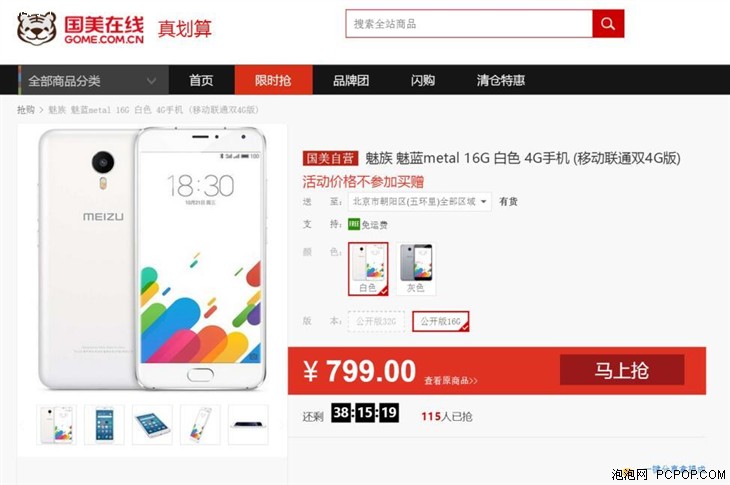Image resolution: width=730 pixels, height=485 pixels.
Task: Open the 闪购 tab
Action: pos(423,81)
